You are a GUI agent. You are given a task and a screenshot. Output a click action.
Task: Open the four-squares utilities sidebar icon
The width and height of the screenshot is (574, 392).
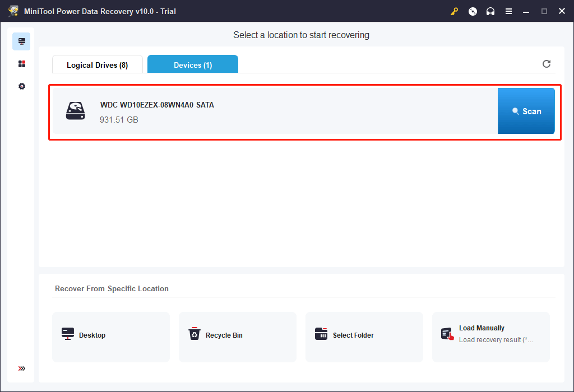pyautogui.click(x=22, y=64)
